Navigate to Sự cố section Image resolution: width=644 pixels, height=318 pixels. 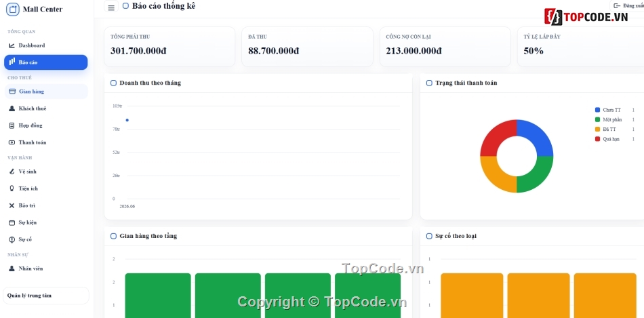coord(46,239)
